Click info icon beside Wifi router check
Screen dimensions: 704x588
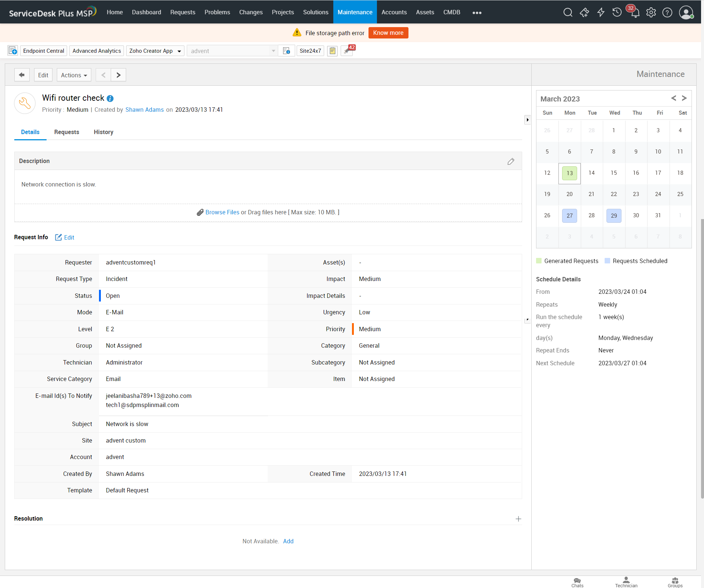click(x=110, y=99)
